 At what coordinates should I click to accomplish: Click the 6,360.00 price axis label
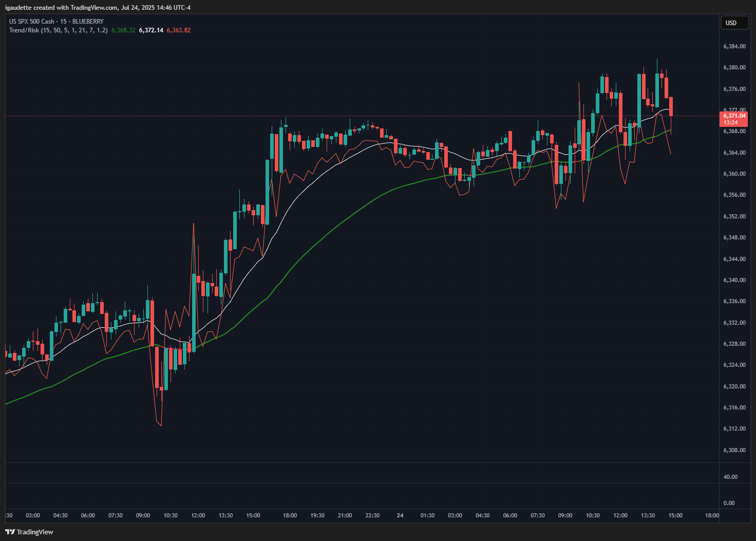coord(734,174)
